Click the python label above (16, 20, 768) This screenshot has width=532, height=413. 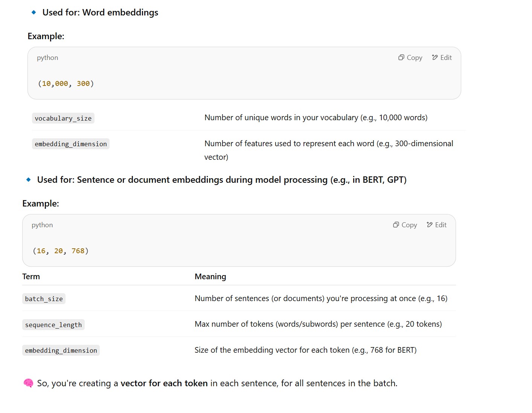[x=42, y=225]
